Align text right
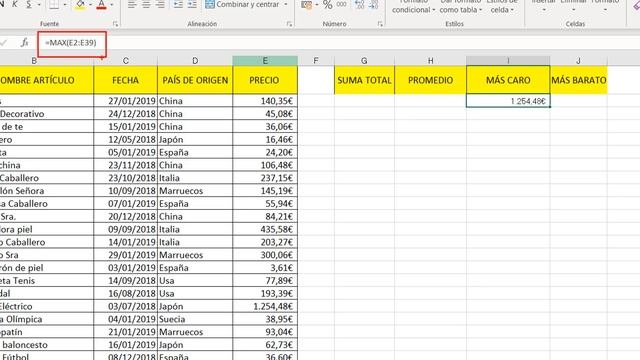The width and height of the screenshot is (640, 360). point(160,4)
